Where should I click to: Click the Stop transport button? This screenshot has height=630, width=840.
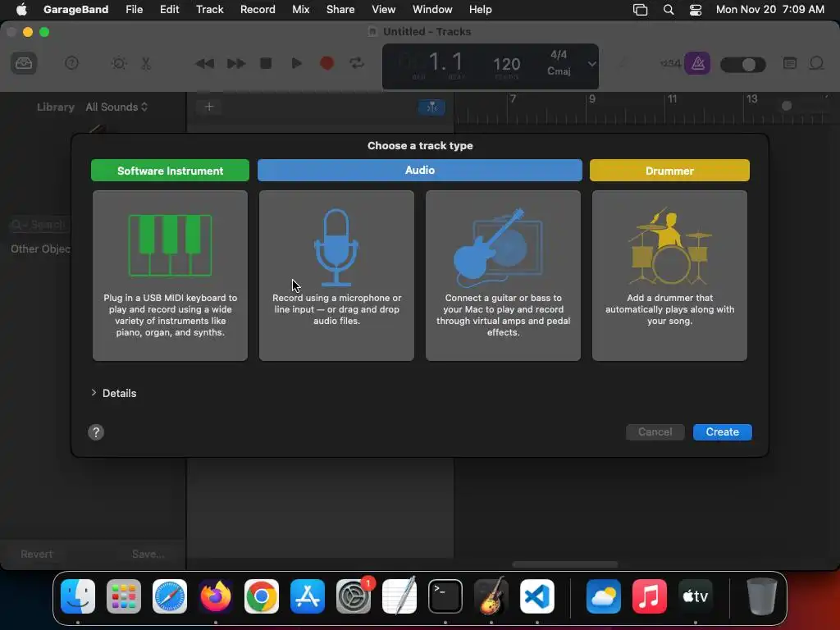point(266,63)
